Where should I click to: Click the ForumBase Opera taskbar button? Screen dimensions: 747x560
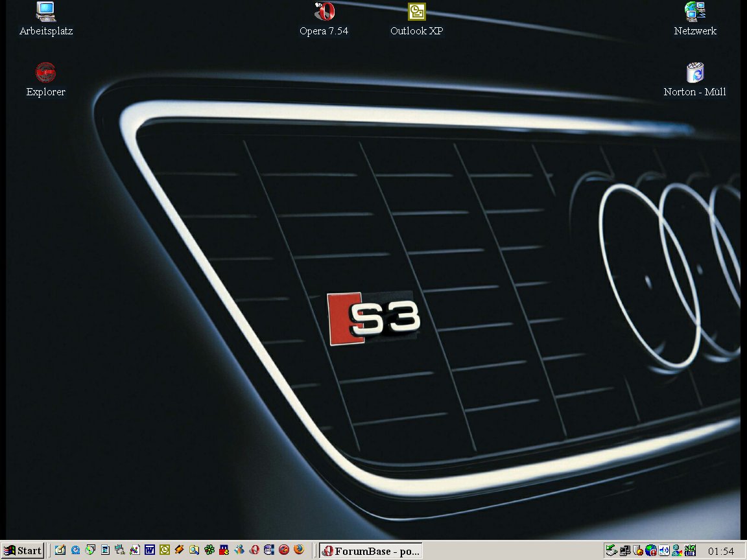pyautogui.click(x=371, y=551)
